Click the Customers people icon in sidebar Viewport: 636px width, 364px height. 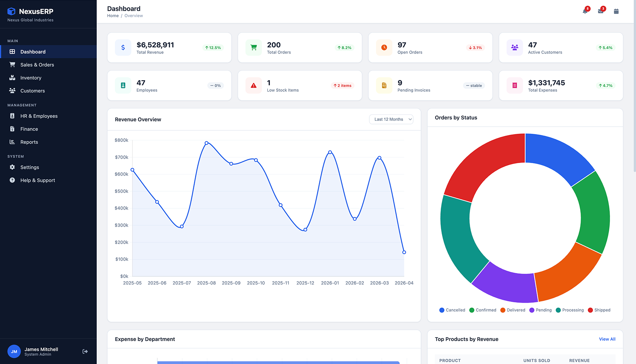12,91
